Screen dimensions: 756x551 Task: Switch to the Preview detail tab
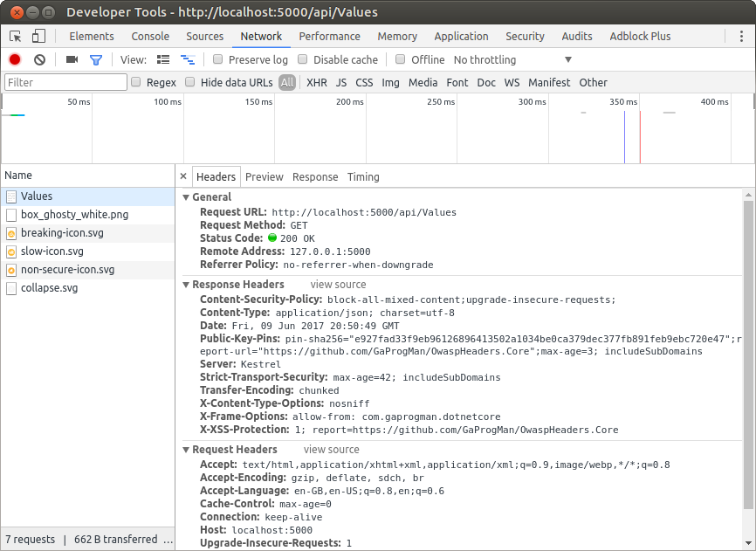(x=265, y=177)
